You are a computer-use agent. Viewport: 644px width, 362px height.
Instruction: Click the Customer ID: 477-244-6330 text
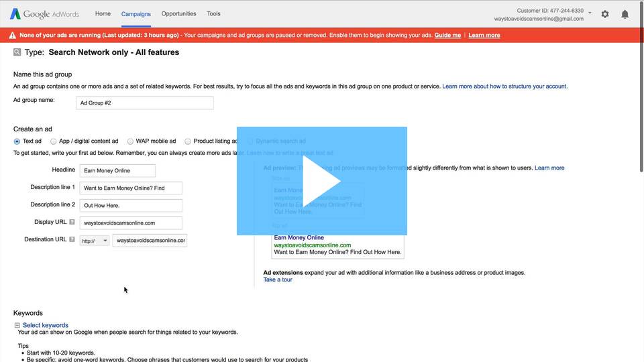click(550, 11)
